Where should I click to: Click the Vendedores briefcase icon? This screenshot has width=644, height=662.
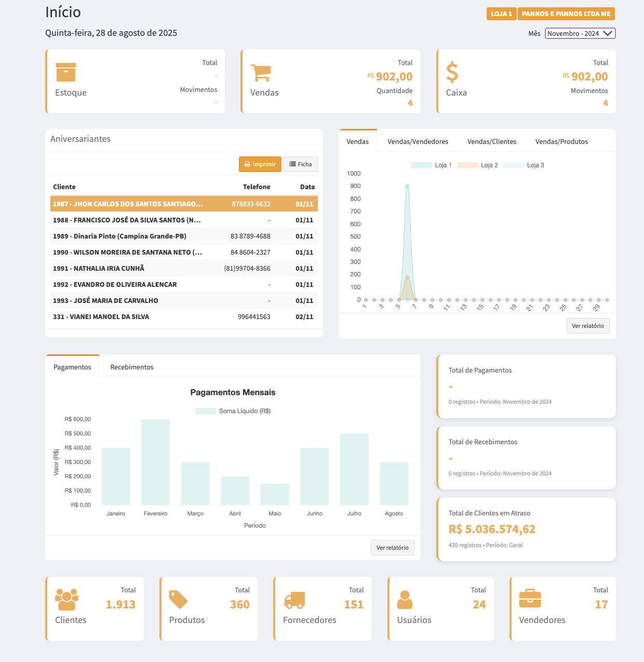530,599
